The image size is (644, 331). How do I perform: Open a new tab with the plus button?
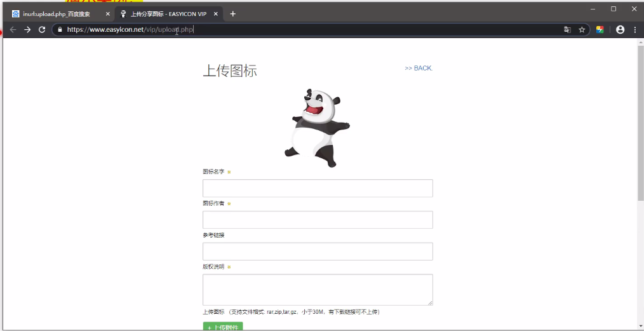232,13
